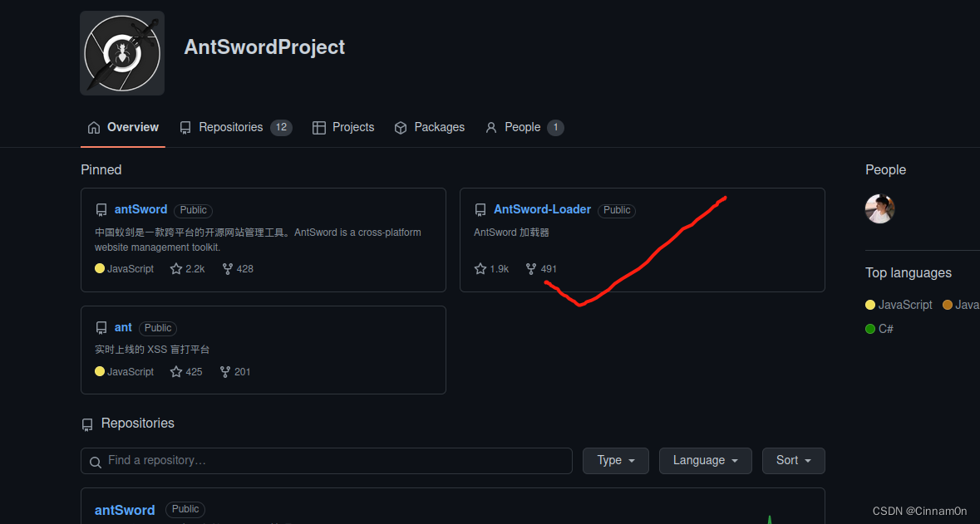
Task: Select the Public badge on pinned antSword
Action: (x=193, y=210)
